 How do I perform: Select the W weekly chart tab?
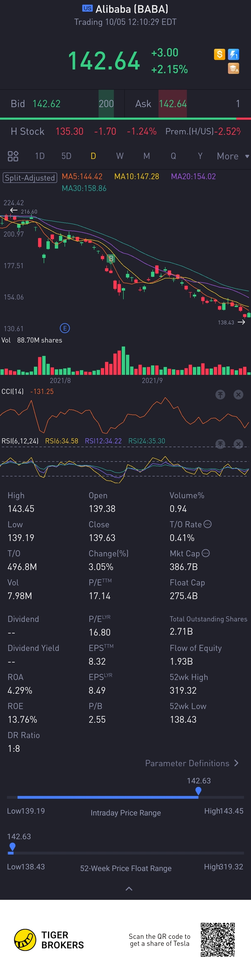(x=120, y=156)
